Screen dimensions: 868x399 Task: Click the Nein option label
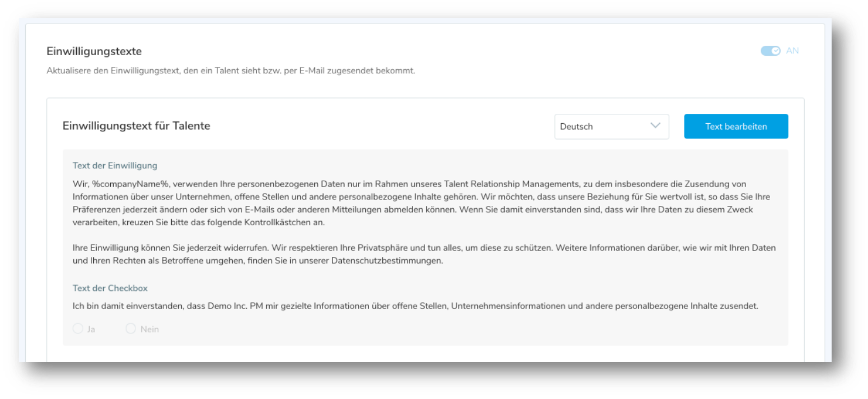click(150, 329)
